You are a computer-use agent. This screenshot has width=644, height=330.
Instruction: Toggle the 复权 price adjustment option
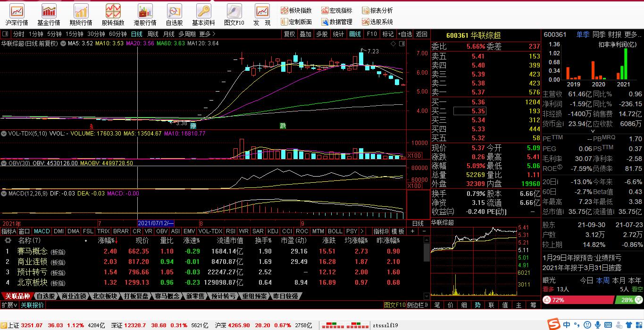click(x=289, y=34)
